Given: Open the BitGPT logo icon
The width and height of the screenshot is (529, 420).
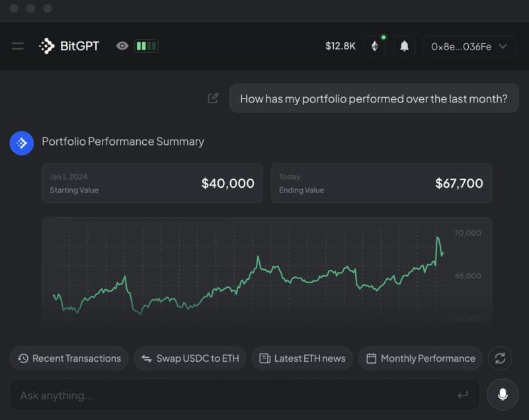Looking at the screenshot, I should coord(46,46).
